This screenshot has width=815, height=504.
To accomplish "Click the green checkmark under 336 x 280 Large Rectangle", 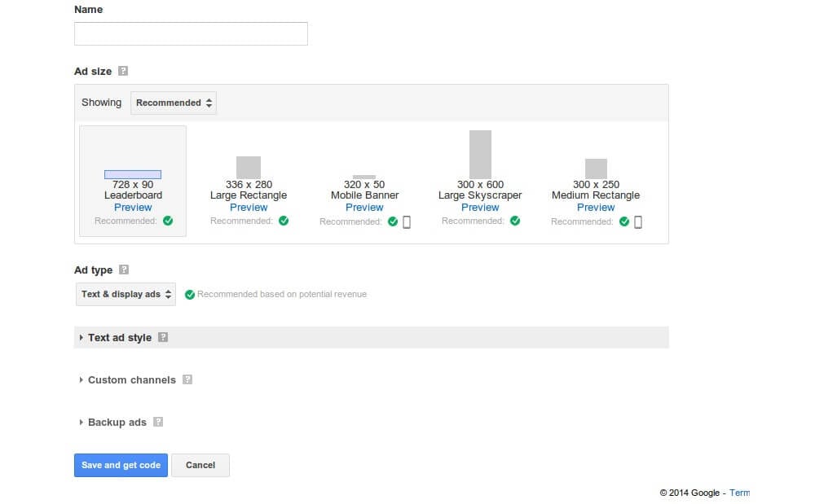I will [x=284, y=221].
